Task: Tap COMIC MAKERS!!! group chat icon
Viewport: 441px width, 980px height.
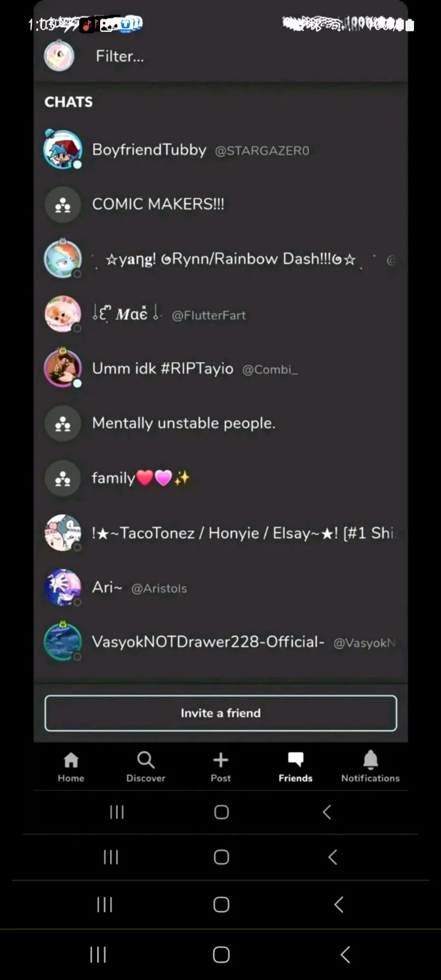Action: [62, 204]
